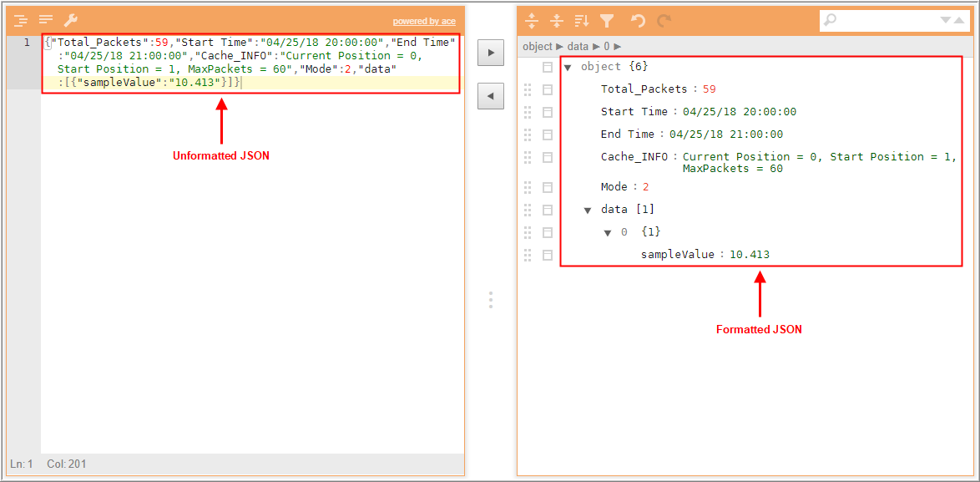Collapse the data array node

pos(589,210)
